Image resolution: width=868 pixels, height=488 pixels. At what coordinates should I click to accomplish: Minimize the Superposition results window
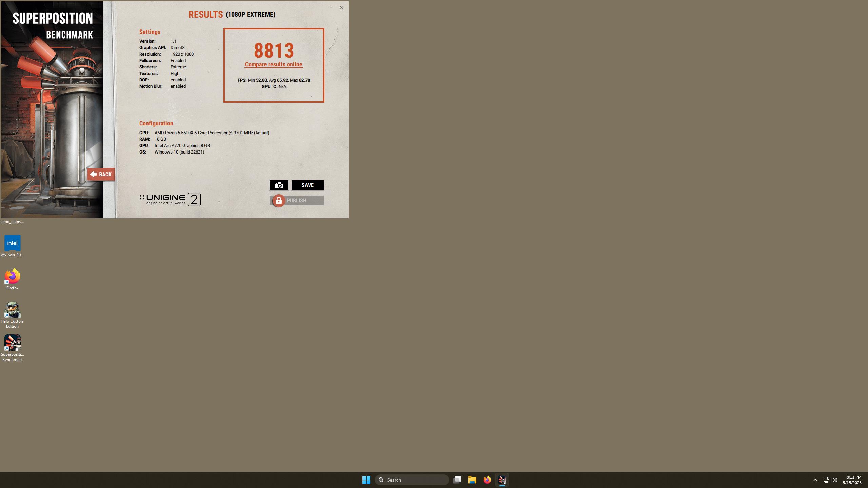point(332,7)
